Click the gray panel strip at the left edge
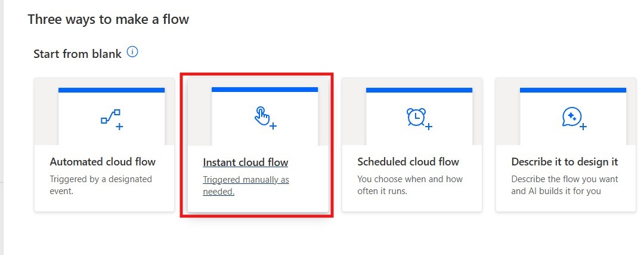 [x=2, y=119]
